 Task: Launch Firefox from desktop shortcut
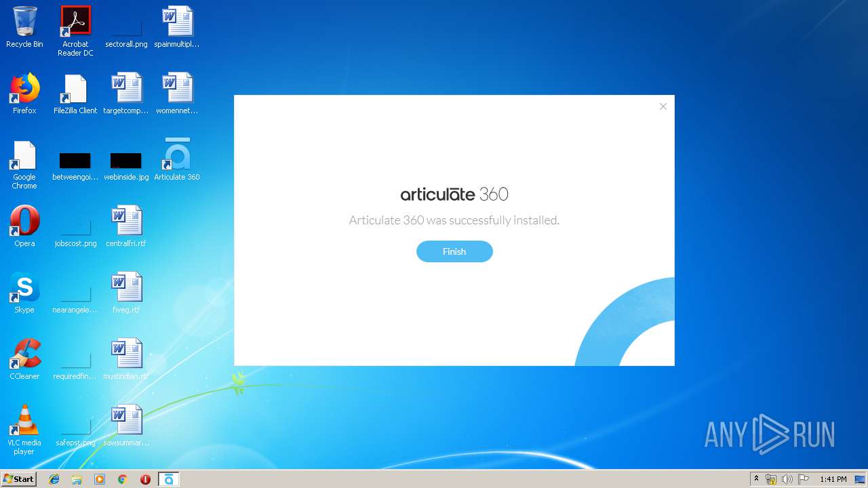click(x=24, y=94)
